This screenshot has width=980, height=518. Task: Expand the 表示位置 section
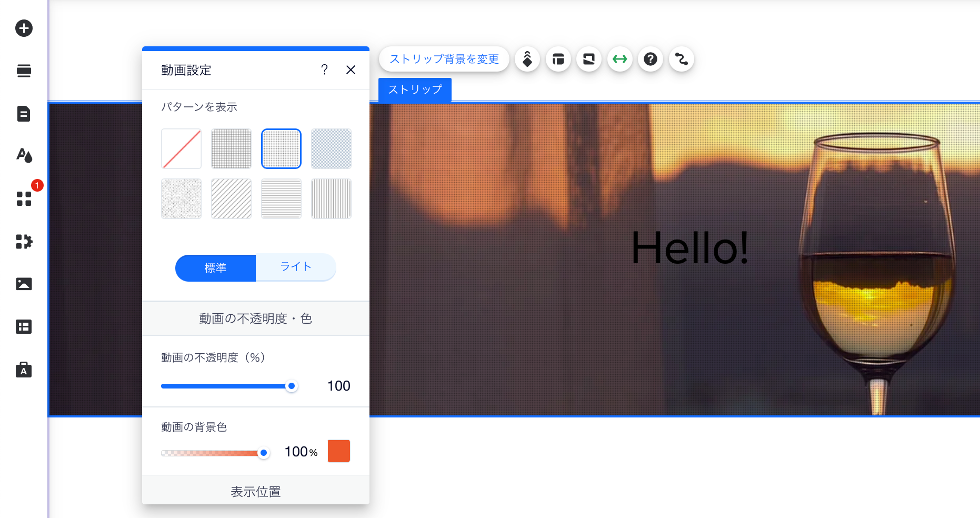click(256, 492)
